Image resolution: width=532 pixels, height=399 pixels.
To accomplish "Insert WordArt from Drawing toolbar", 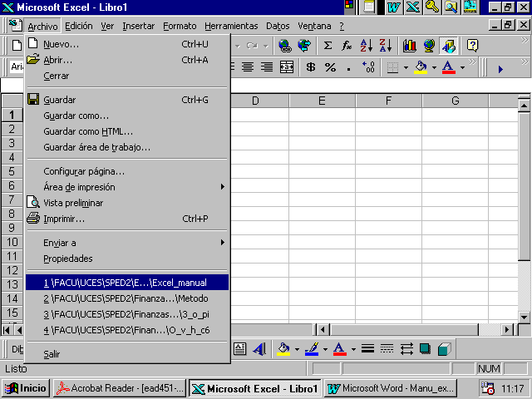I will pos(259,349).
